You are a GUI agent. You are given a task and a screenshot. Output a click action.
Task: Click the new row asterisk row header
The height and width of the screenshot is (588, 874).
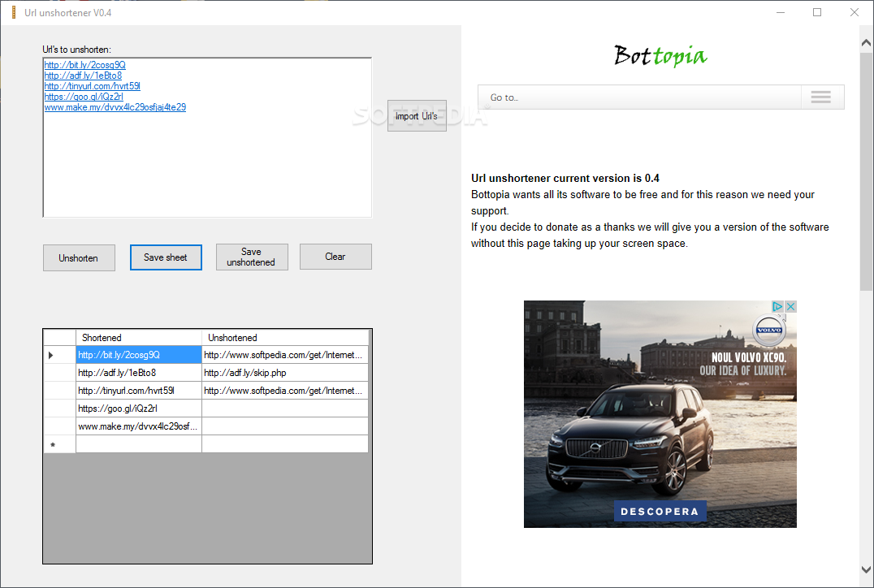[x=59, y=444]
